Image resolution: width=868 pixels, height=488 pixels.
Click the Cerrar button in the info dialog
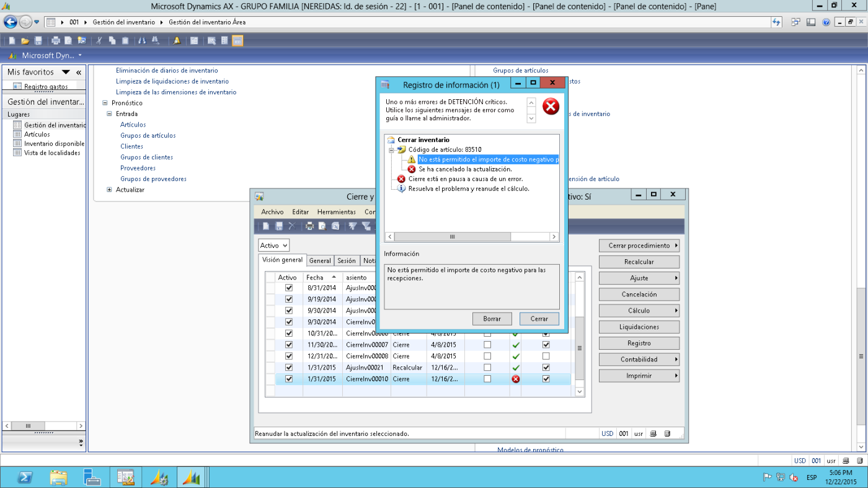539,319
